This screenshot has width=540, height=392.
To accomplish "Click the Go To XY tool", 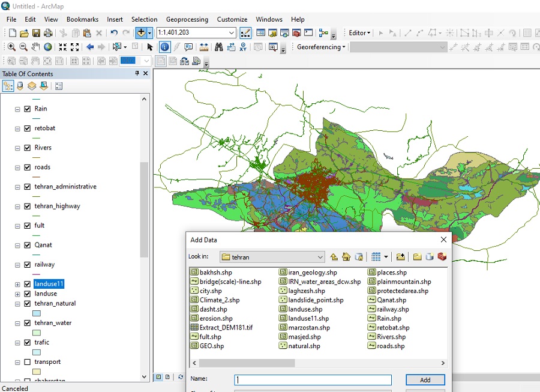I will 243,47.
